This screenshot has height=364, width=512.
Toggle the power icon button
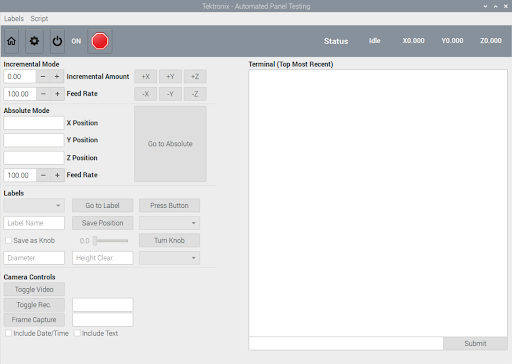(x=57, y=41)
